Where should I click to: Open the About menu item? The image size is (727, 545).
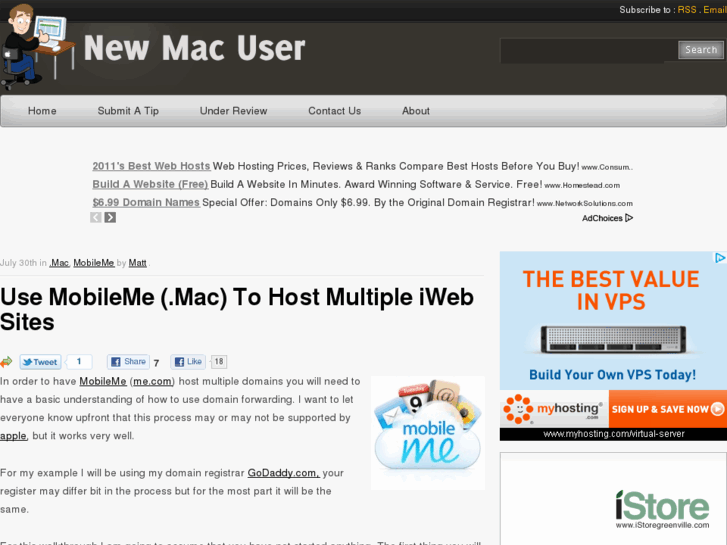(x=416, y=111)
